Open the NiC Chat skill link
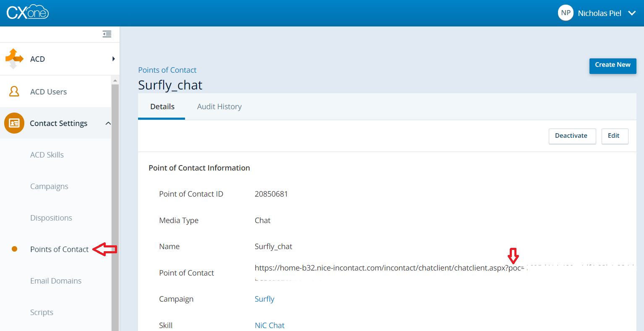Screen dimensions: 644x331 tap(269, 325)
